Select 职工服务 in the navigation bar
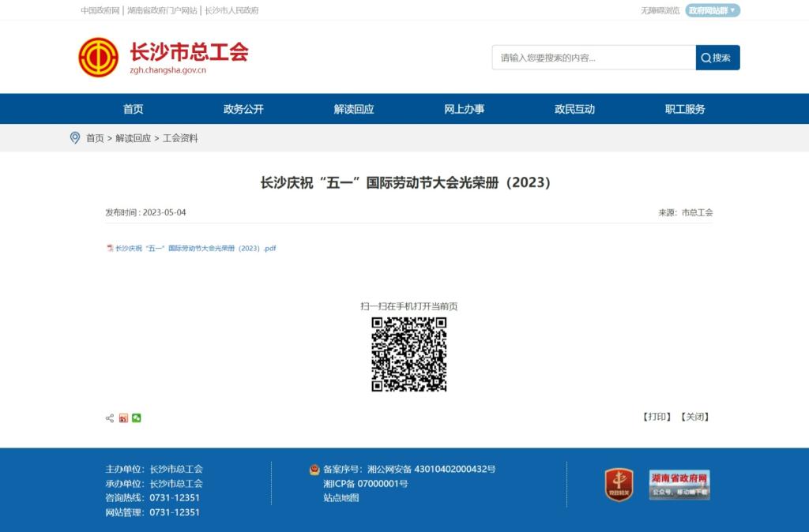Screen dimensions: 809x532 click(x=684, y=109)
